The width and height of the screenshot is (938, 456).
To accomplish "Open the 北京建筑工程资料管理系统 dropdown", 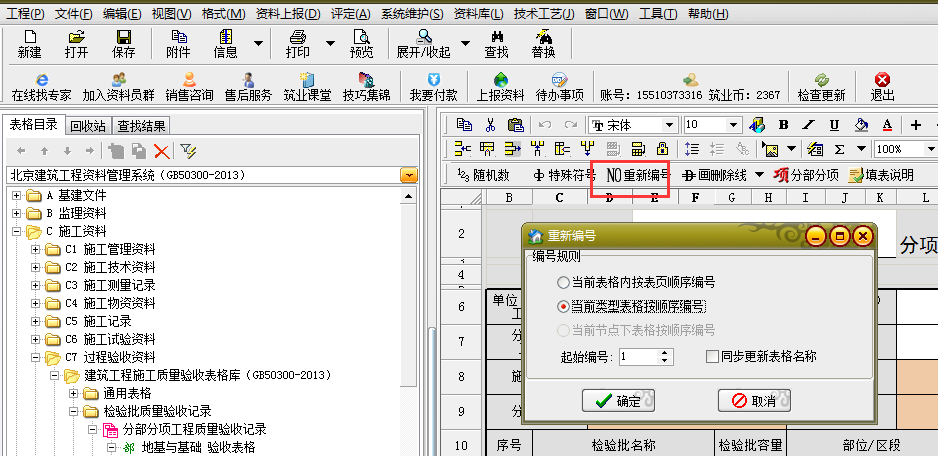I will 408,175.
